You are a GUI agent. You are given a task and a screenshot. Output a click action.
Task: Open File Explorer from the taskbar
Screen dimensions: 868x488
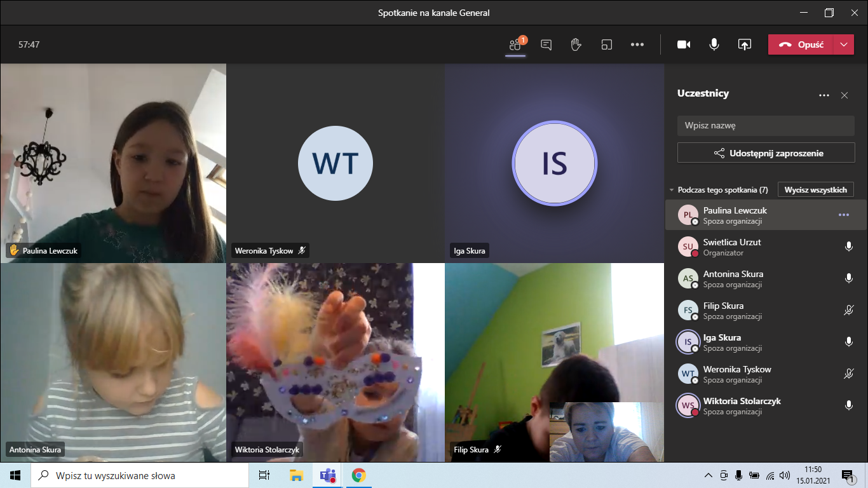[296, 475]
